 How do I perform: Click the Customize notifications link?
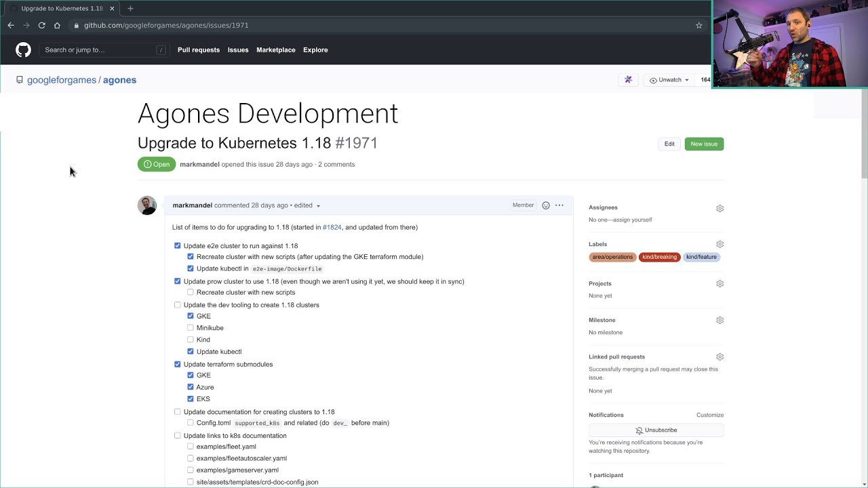[x=710, y=415]
